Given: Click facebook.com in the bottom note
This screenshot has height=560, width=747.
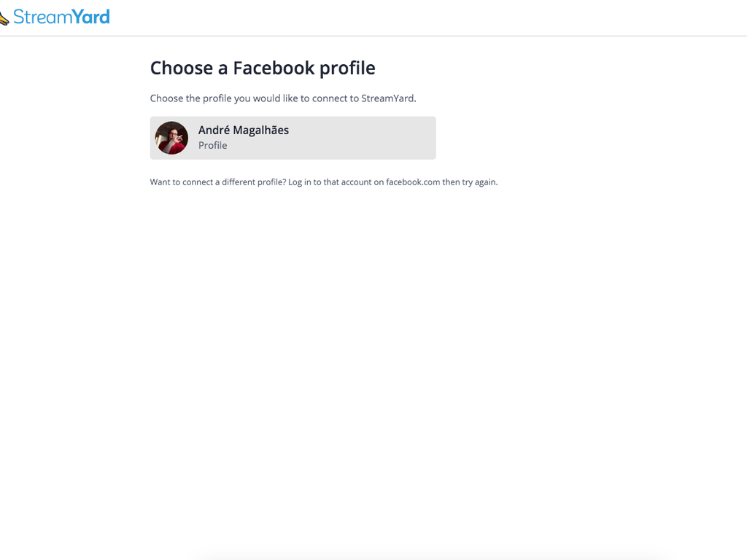Looking at the screenshot, I should point(413,182).
